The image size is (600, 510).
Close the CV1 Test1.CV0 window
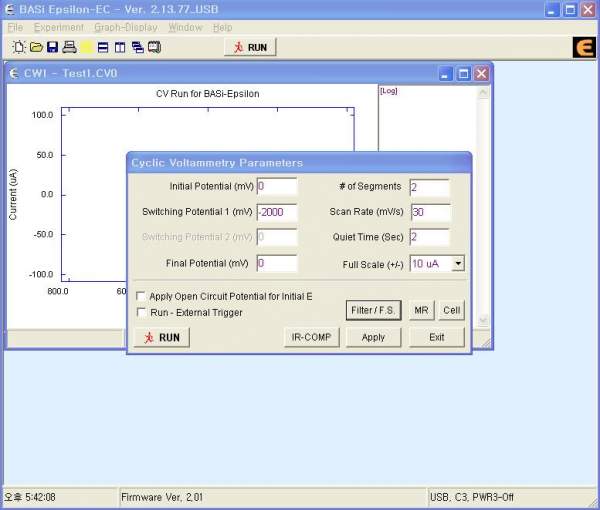(481, 73)
